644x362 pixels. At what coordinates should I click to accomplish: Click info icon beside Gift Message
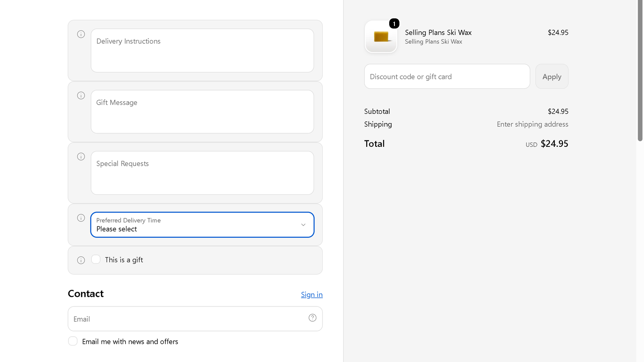click(81, 95)
